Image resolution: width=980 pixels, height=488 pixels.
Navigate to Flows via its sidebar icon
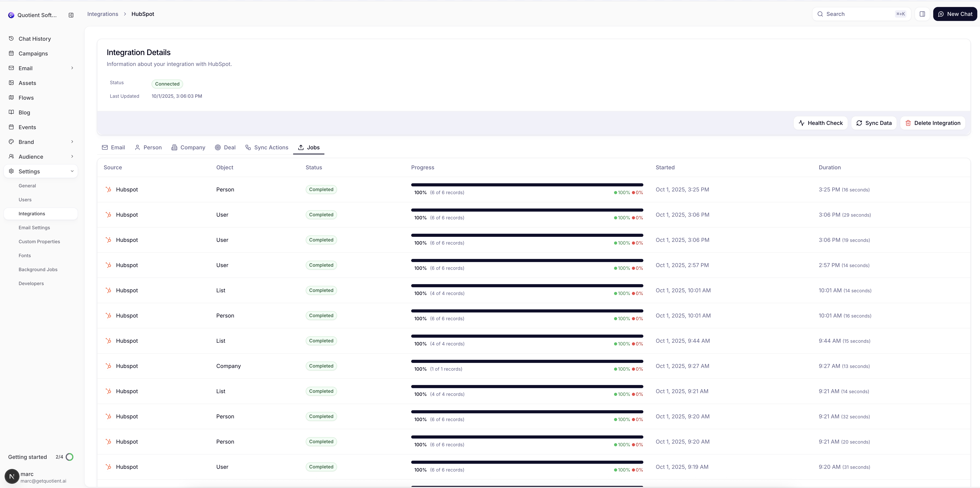[11, 98]
